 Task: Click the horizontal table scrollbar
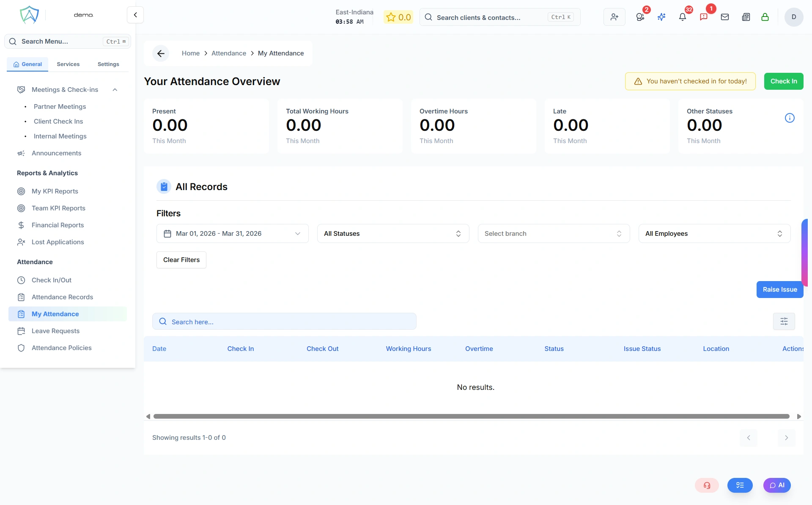point(471,417)
